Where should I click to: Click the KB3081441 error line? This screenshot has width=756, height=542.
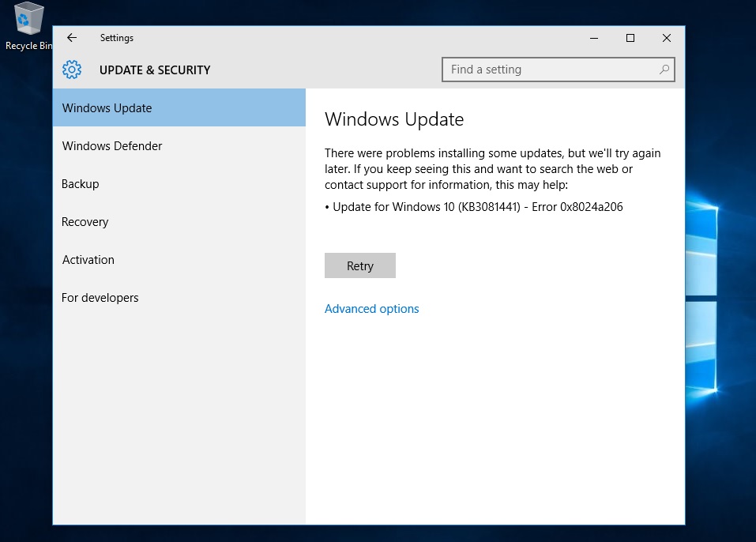point(474,207)
